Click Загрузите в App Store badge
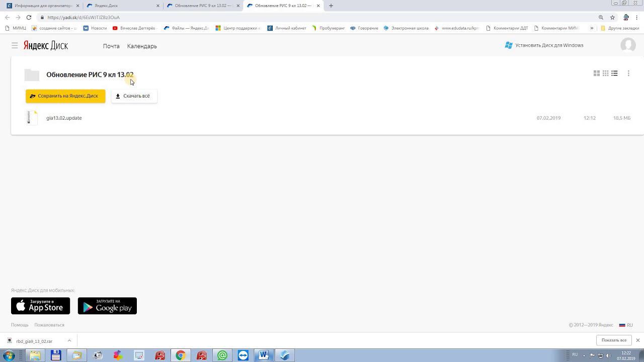The width and height of the screenshot is (644, 362). [x=40, y=306]
